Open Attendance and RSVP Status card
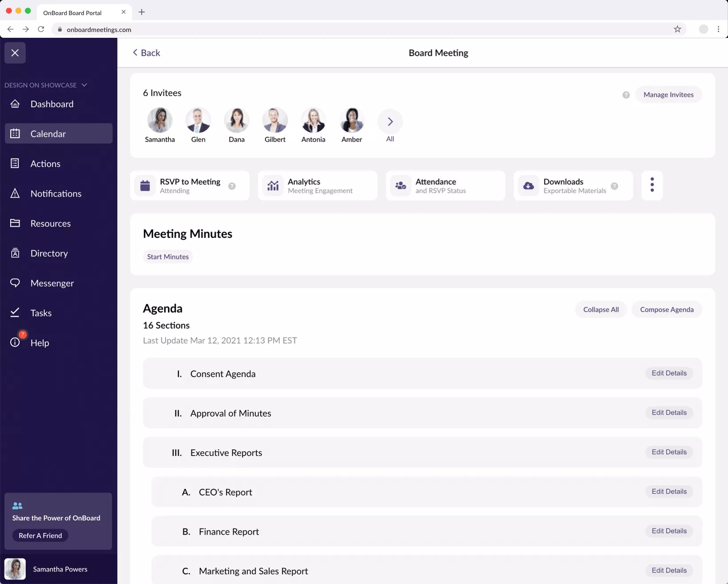 [x=446, y=186]
